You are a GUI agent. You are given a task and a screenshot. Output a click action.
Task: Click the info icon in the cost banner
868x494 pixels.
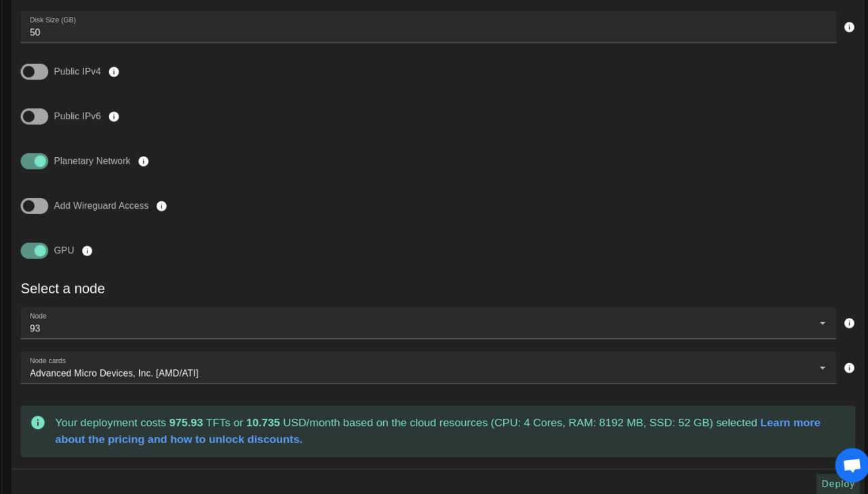(38, 422)
